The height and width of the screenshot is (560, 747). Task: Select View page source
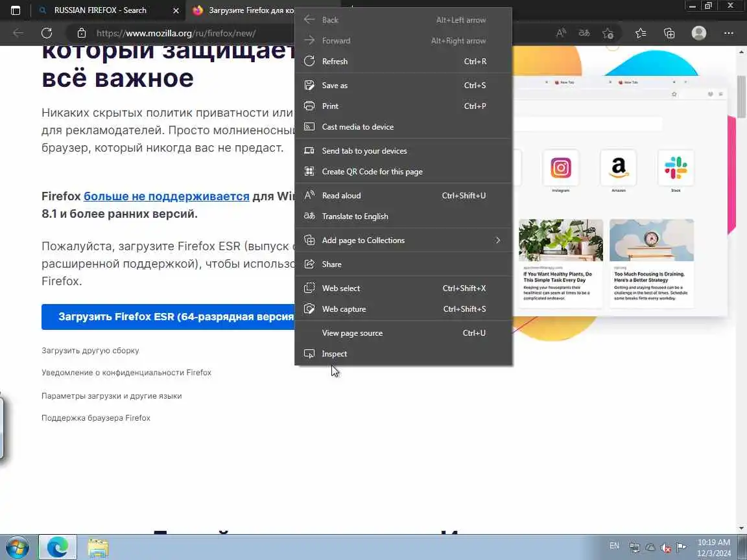403,333
